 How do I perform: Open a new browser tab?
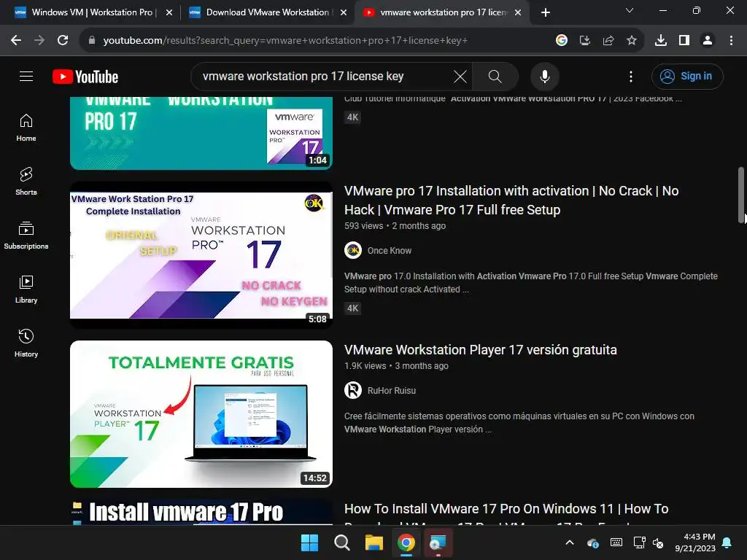point(546,13)
